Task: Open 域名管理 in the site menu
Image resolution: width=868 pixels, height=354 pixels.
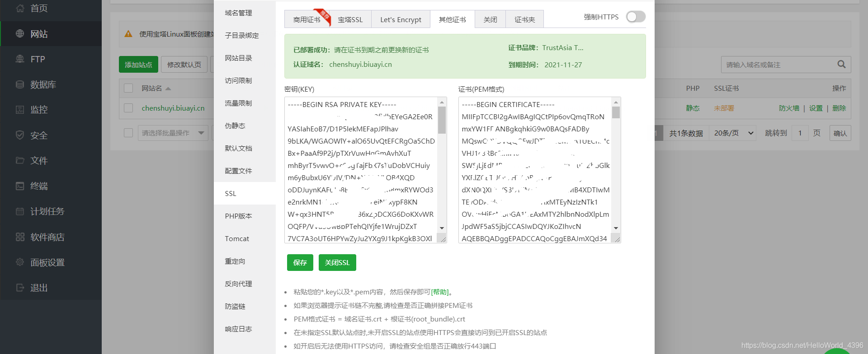Action: pos(245,13)
